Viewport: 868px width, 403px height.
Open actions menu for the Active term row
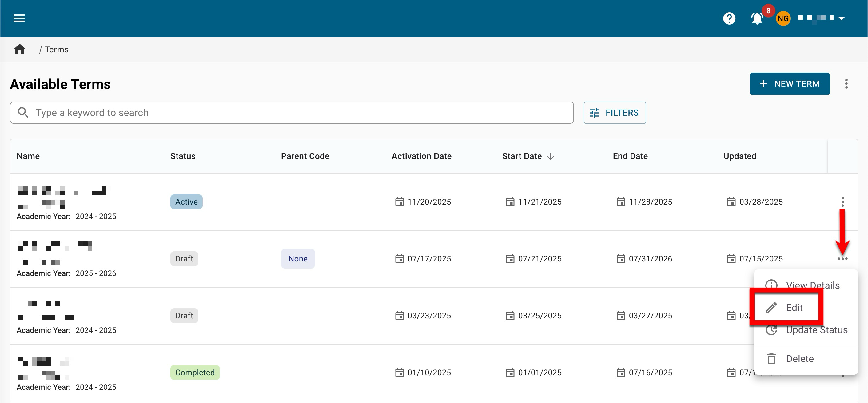[842, 202]
